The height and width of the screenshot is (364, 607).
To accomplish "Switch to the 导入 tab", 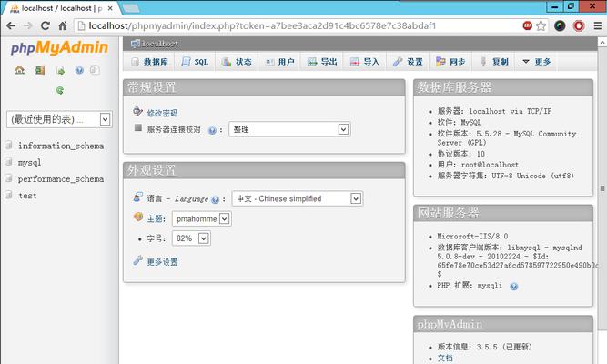I will 365,62.
